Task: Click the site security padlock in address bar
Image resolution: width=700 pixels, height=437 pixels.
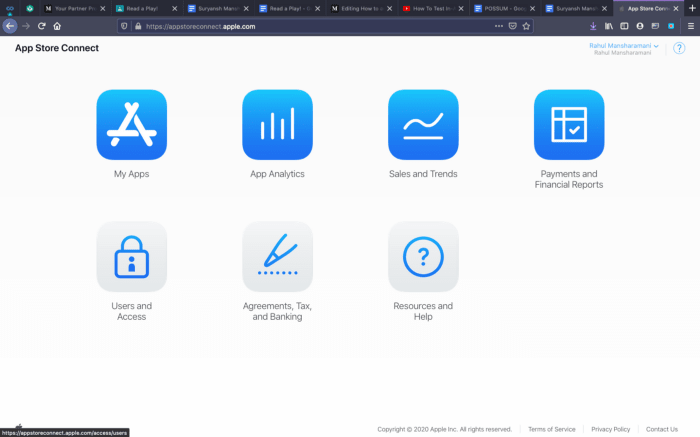Action: point(138,26)
